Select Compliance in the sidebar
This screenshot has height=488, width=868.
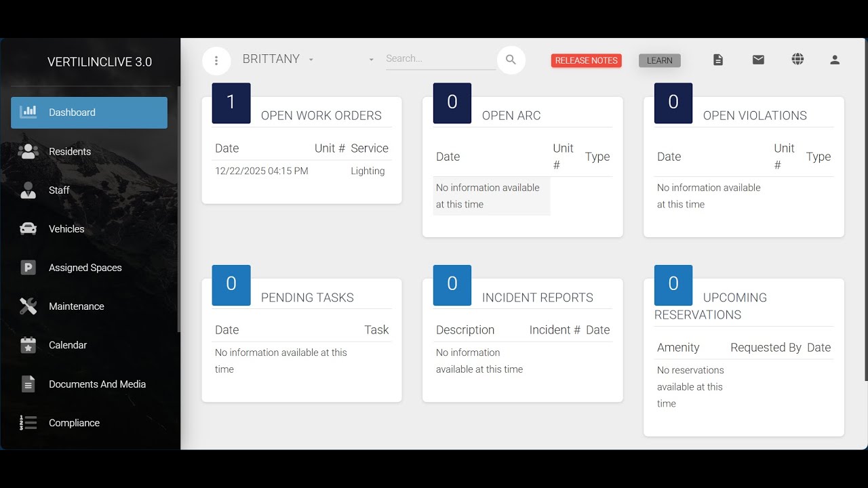point(89,423)
